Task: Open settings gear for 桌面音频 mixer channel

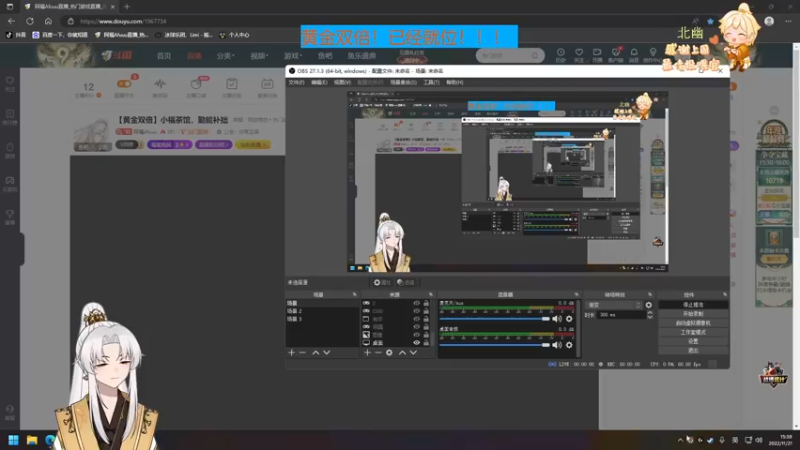Action: [x=569, y=345]
